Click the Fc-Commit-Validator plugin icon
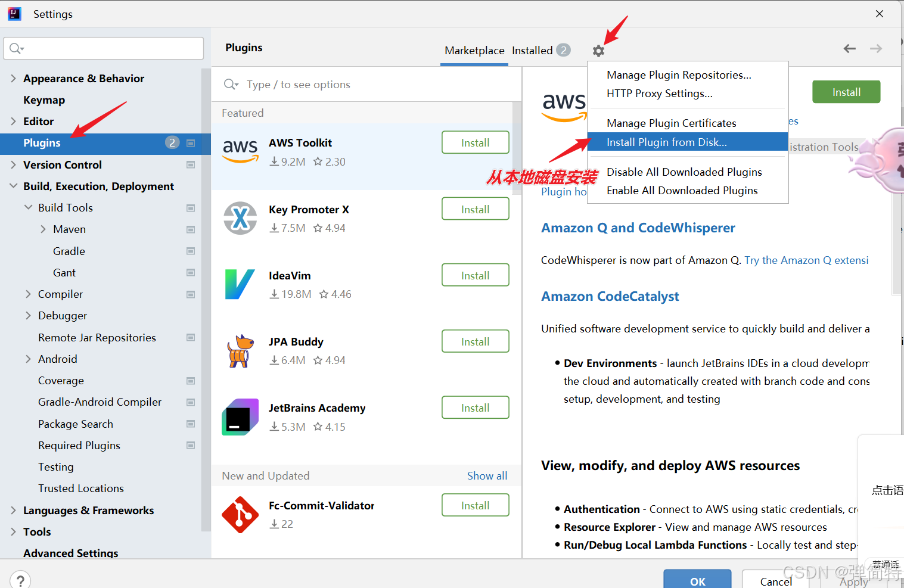This screenshot has width=904, height=588. (240, 515)
